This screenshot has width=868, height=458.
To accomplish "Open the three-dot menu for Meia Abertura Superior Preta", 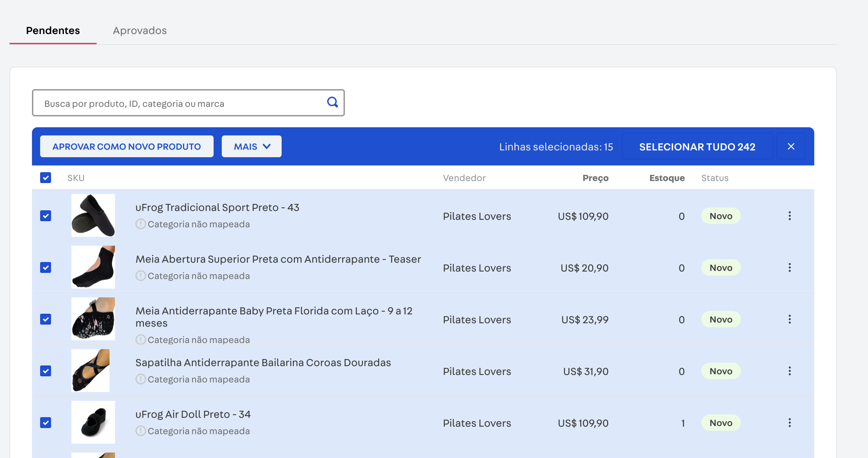I will coord(790,267).
